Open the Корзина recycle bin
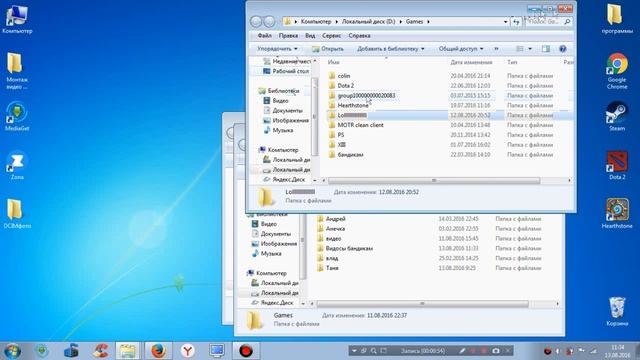The height and width of the screenshot is (360, 640). [x=617, y=311]
